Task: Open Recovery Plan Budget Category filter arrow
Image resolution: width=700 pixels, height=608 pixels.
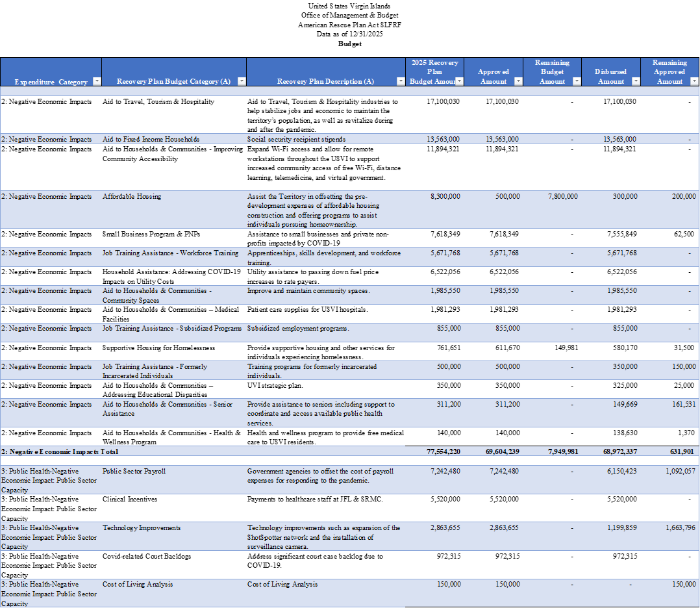Action: (x=242, y=81)
